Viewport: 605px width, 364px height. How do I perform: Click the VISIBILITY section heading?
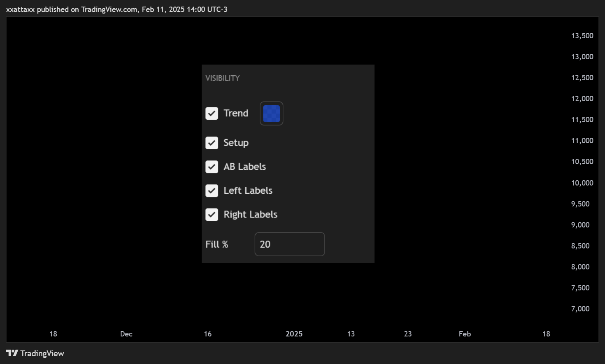coord(223,78)
